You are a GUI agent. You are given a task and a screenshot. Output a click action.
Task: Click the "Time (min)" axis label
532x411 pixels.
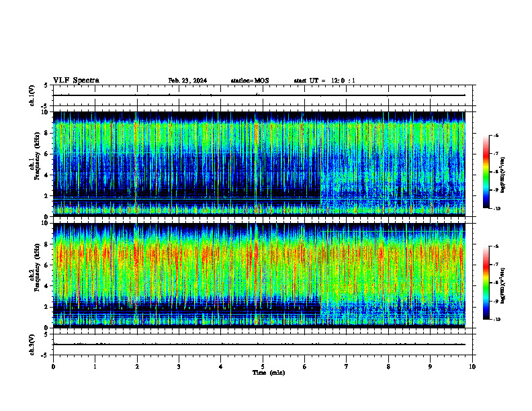[x=269, y=373]
